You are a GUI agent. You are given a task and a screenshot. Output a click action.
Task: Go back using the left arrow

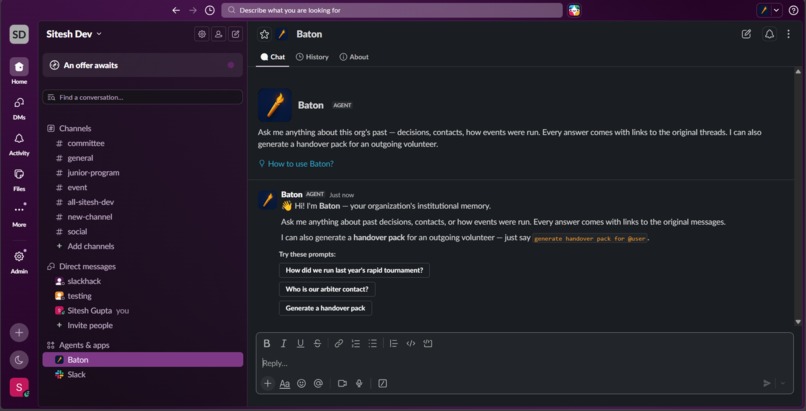[176, 10]
